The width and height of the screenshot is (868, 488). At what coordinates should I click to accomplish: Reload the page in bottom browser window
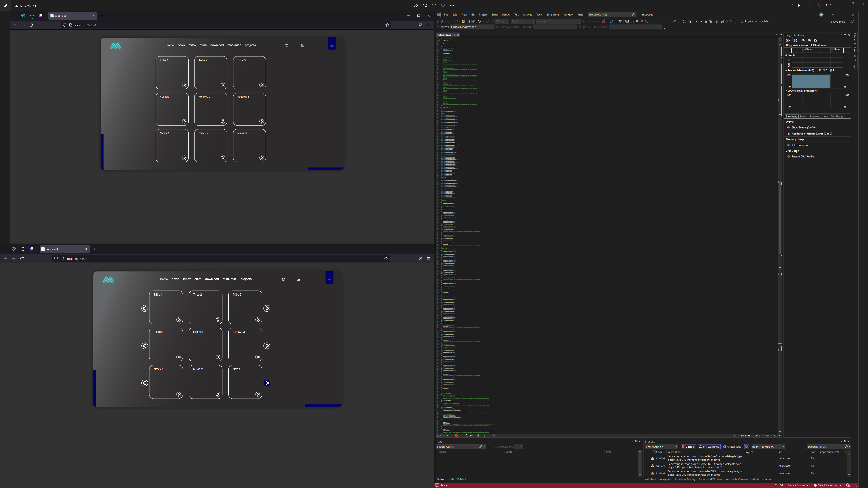click(22, 259)
